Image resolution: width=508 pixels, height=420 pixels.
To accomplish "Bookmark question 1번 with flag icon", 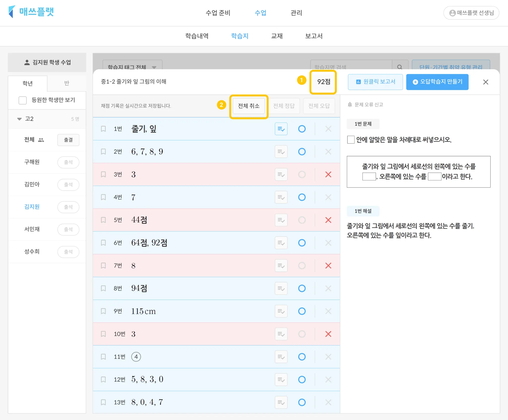I will [103, 129].
